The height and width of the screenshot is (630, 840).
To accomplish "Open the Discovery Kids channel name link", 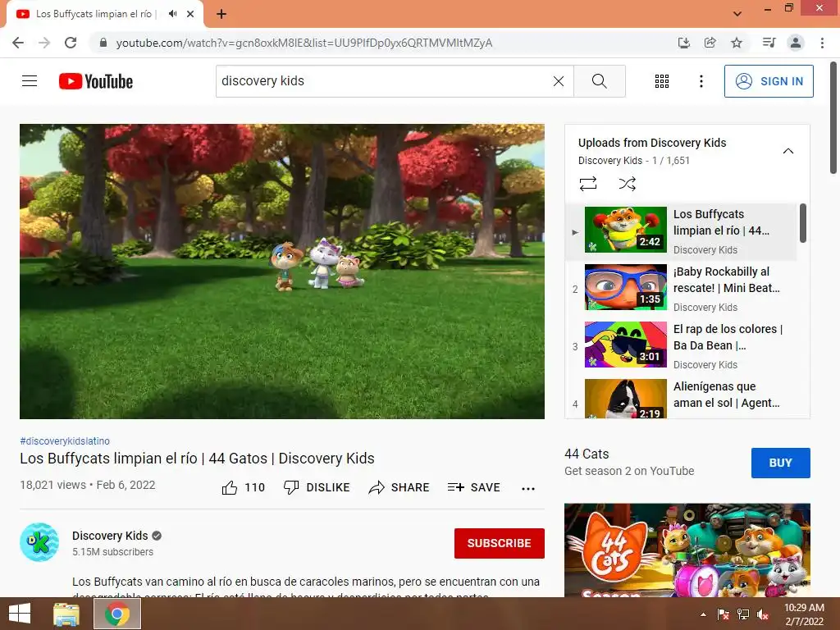I will [110, 536].
